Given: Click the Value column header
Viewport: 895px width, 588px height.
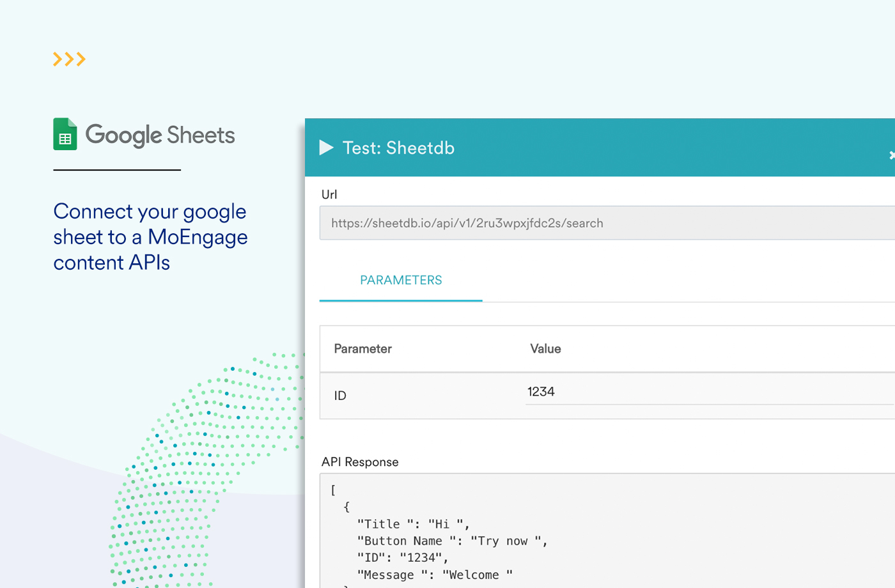Looking at the screenshot, I should (x=545, y=349).
